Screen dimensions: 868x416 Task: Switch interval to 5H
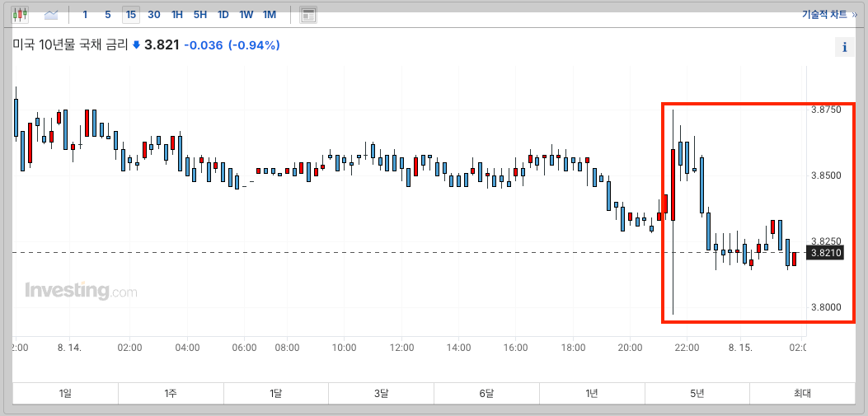pyautogui.click(x=199, y=15)
